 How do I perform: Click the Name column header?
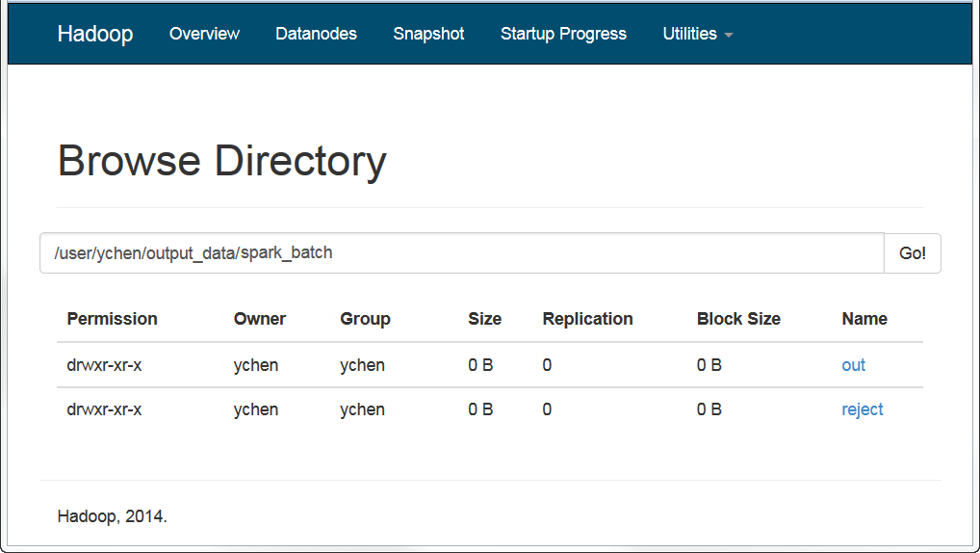[864, 319]
